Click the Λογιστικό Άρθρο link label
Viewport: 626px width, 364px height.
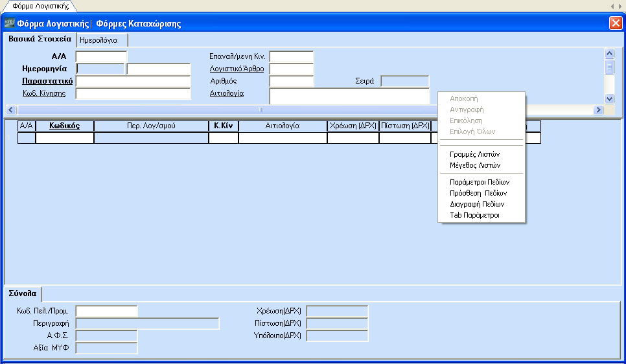[x=237, y=69]
